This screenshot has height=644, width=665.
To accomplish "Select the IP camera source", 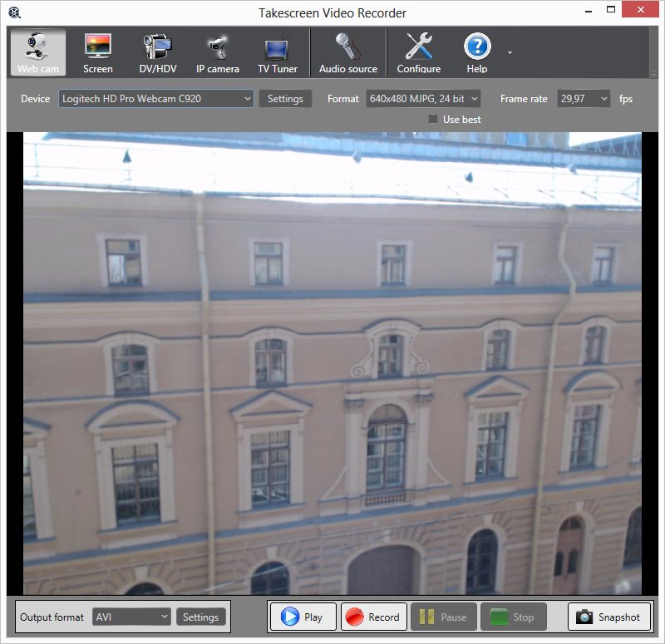I will 218,52.
